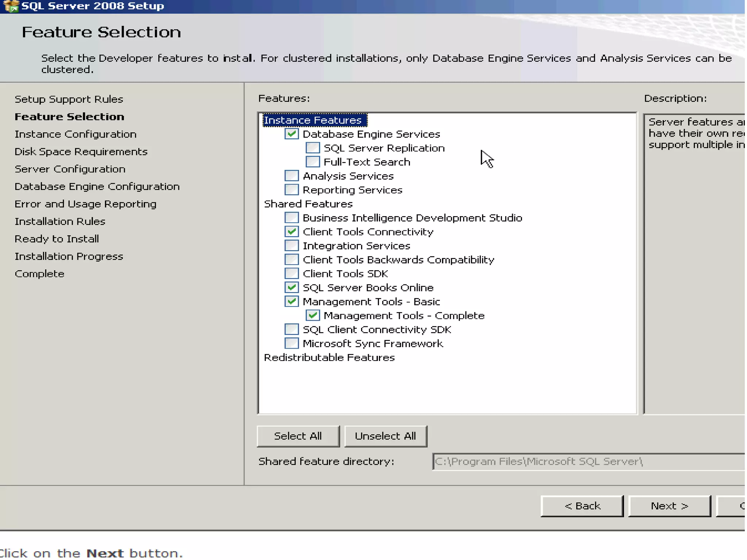Viewport: 747px width, 560px height.
Task: Check Microsoft Sync Framework option
Action: click(x=291, y=343)
